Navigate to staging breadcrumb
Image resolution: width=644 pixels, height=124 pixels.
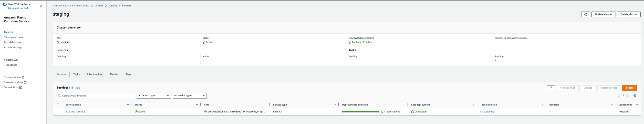tap(112, 6)
